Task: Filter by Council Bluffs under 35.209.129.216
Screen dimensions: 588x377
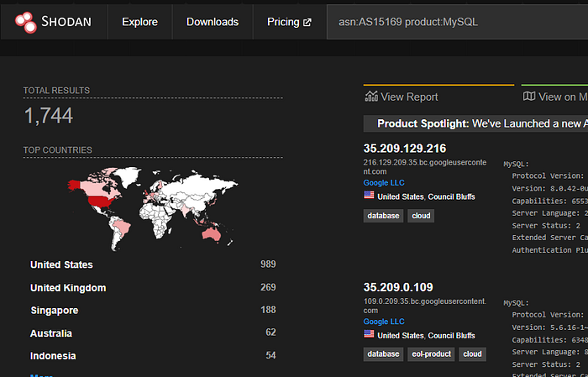Action: (452, 196)
